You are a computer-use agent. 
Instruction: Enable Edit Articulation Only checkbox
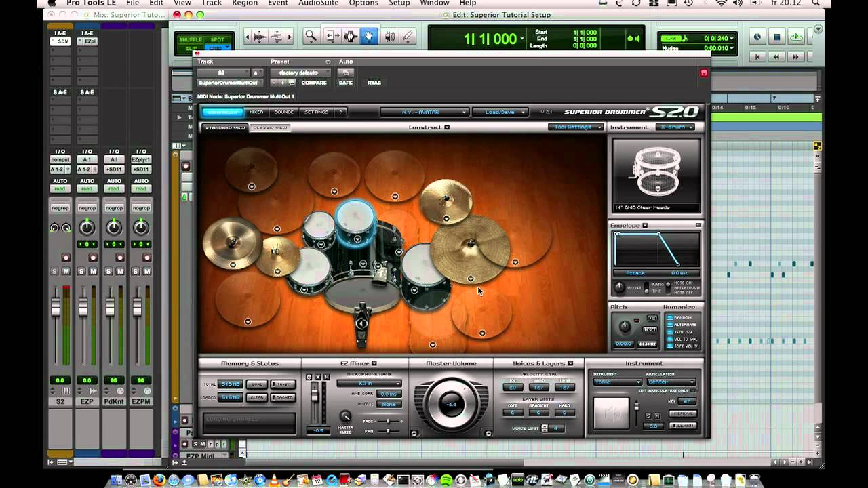coord(693,391)
